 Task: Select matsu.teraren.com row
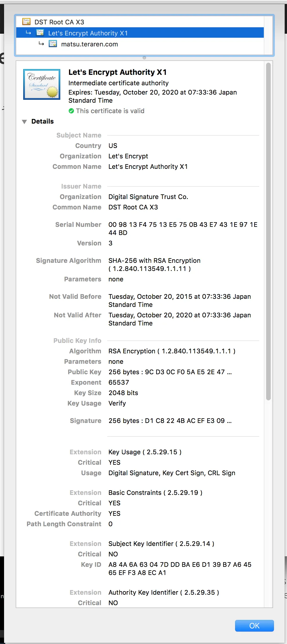(x=140, y=44)
